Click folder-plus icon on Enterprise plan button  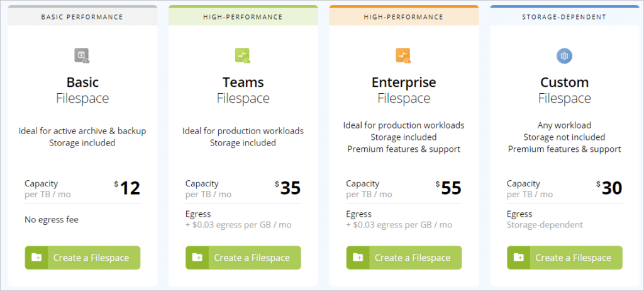coord(357,258)
